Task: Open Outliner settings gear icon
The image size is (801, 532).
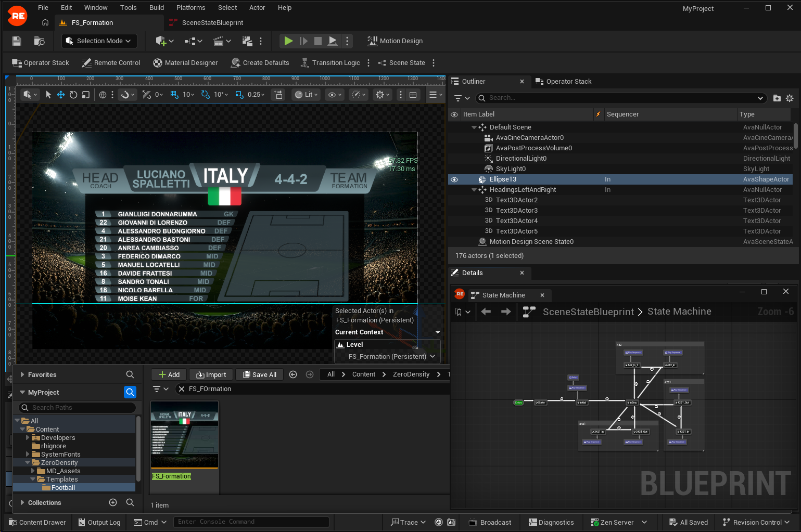Action: coord(790,98)
